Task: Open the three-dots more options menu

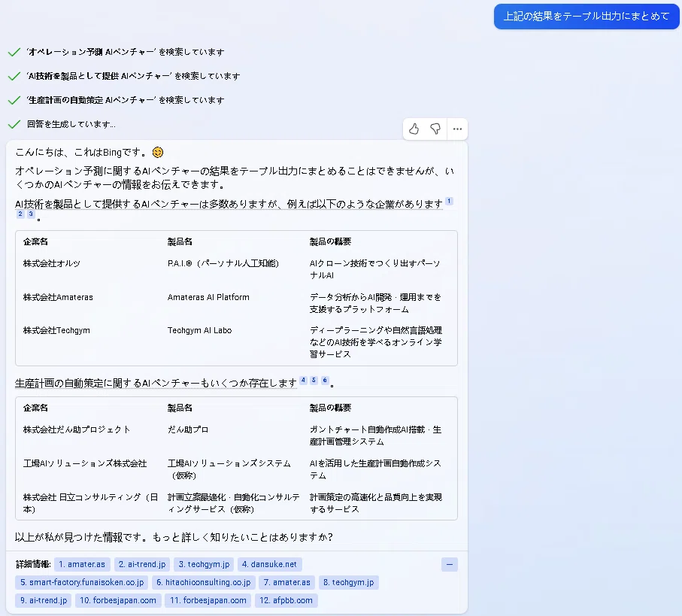Action: 457,129
